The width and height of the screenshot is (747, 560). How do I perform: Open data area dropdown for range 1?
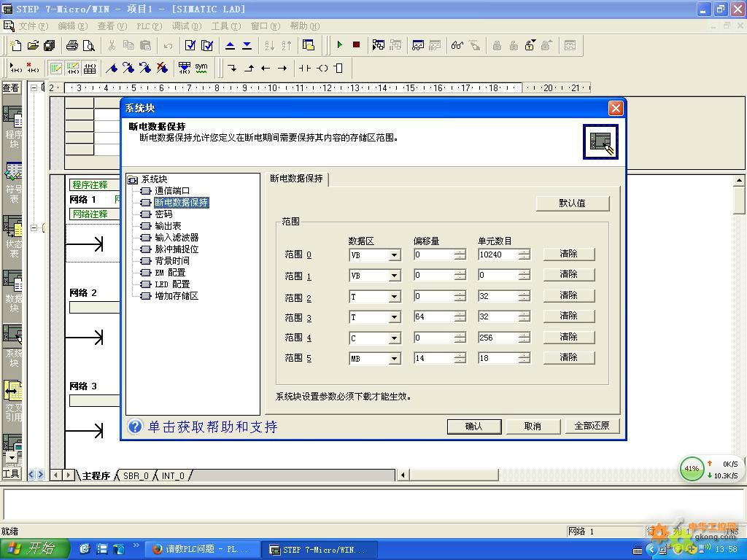[395, 276]
